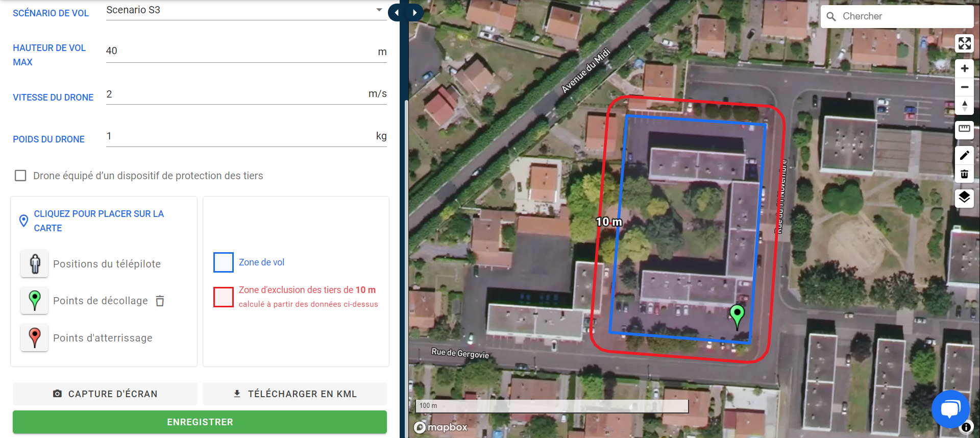Viewport: 980px width, 438px height.
Task: Click the Capture d'écran button
Action: click(x=105, y=394)
